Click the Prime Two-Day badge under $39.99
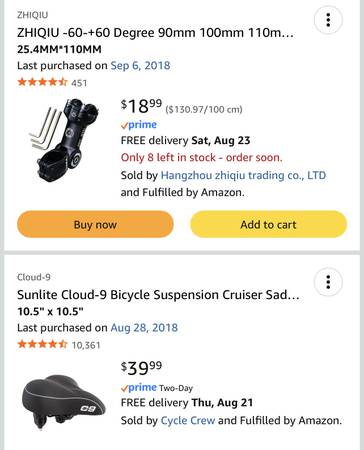This screenshot has width=364, height=450. pos(157,388)
